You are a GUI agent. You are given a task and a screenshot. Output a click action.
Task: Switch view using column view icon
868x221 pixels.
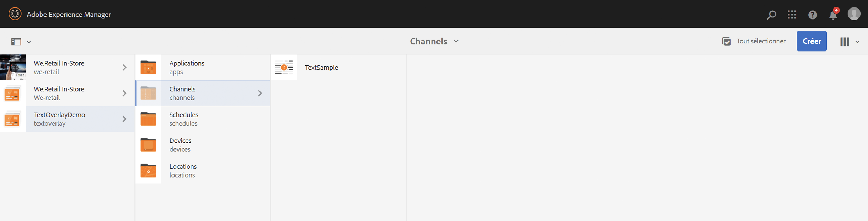pyautogui.click(x=845, y=42)
